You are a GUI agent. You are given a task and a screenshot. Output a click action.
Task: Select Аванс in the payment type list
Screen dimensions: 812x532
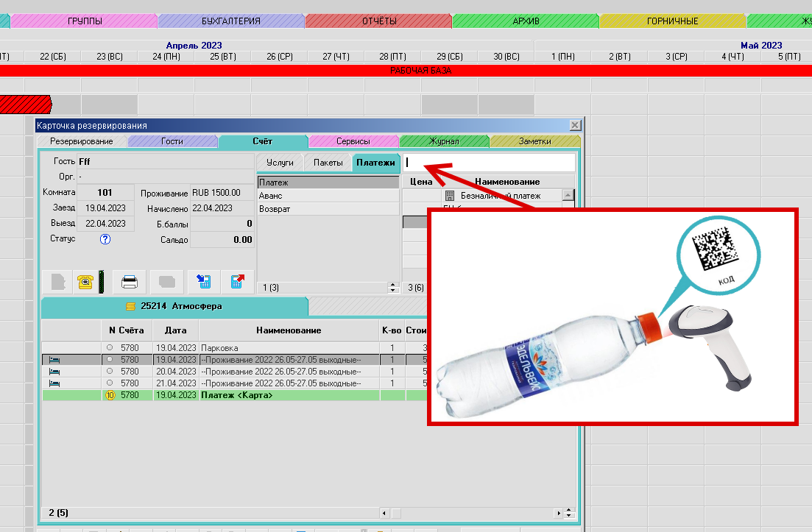(x=270, y=196)
